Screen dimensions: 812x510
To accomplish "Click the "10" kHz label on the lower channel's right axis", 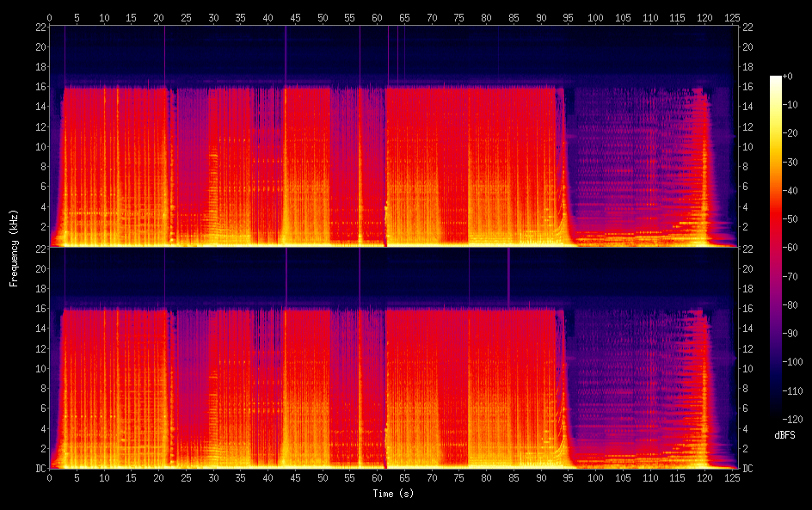I will point(747,368).
